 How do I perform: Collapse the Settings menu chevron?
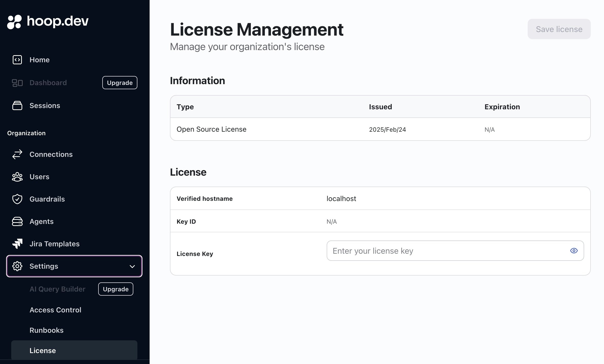coord(132,266)
